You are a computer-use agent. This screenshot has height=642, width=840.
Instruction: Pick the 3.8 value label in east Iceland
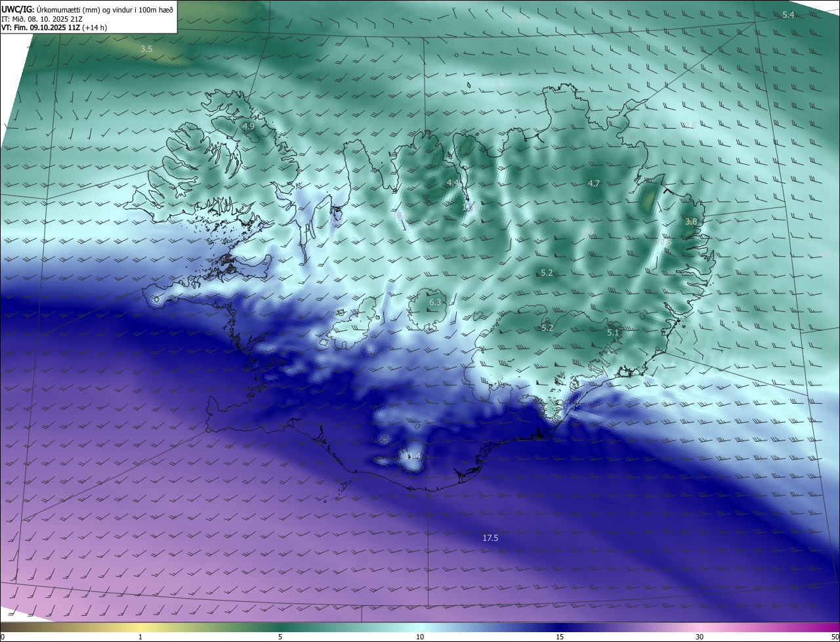(x=691, y=222)
